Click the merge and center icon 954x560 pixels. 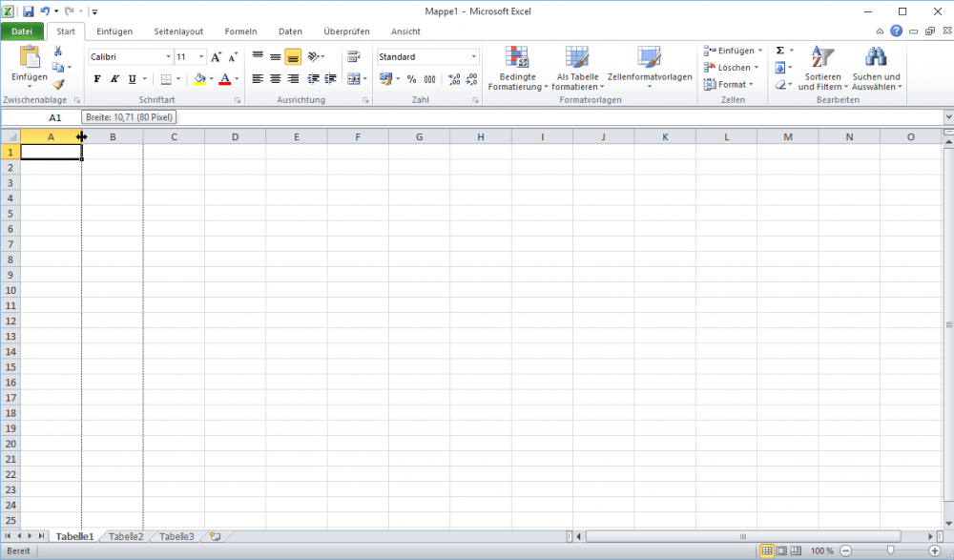coord(354,78)
